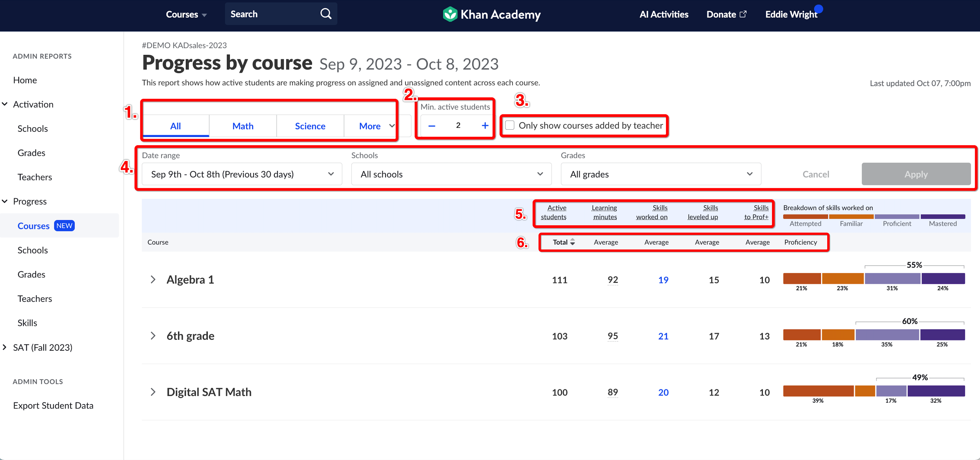Click the Khan Academy logo
This screenshot has height=460, width=980.
pyautogui.click(x=491, y=15)
